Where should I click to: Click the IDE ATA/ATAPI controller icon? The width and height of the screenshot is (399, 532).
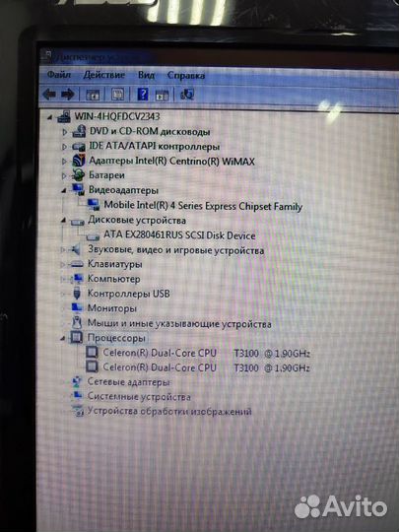tap(79, 146)
